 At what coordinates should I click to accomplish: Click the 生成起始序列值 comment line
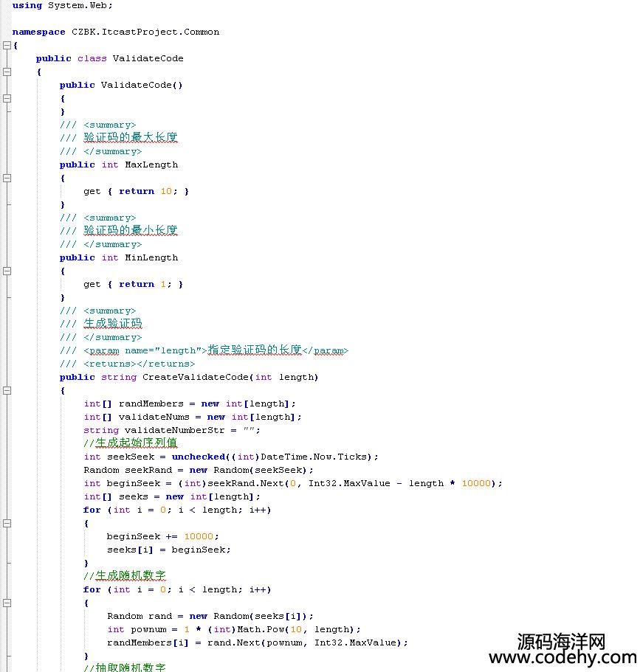tap(131, 443)
